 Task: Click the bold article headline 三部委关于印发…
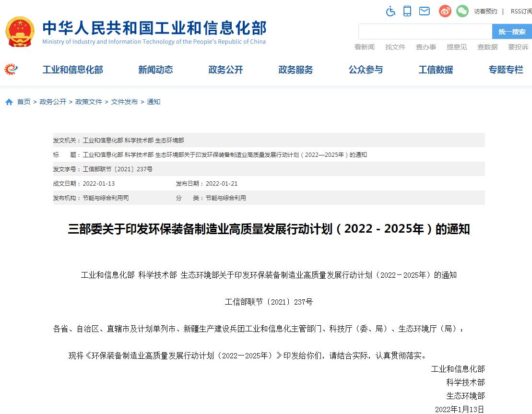269,229
